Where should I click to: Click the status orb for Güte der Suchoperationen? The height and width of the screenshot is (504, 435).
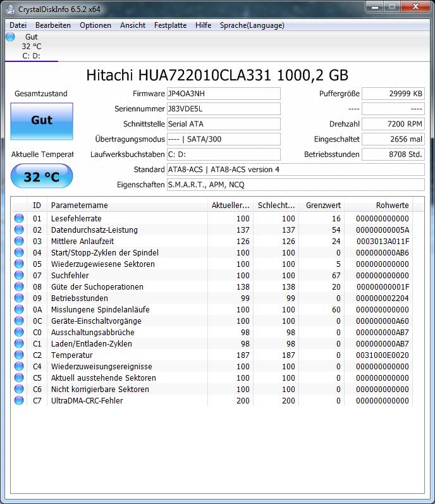(19, 286)
